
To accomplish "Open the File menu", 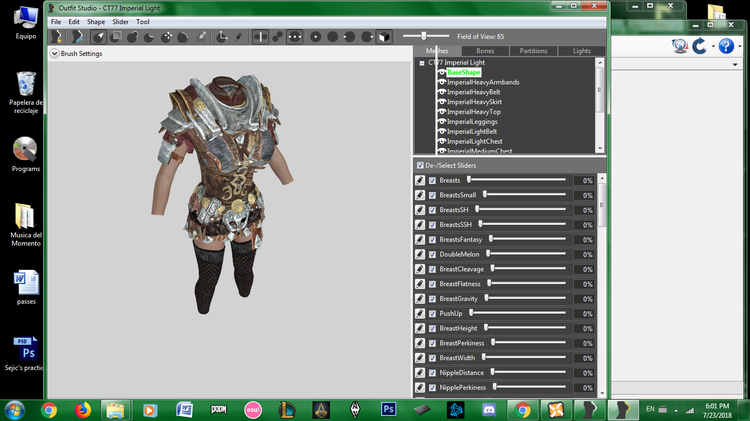I will [56, 22].
